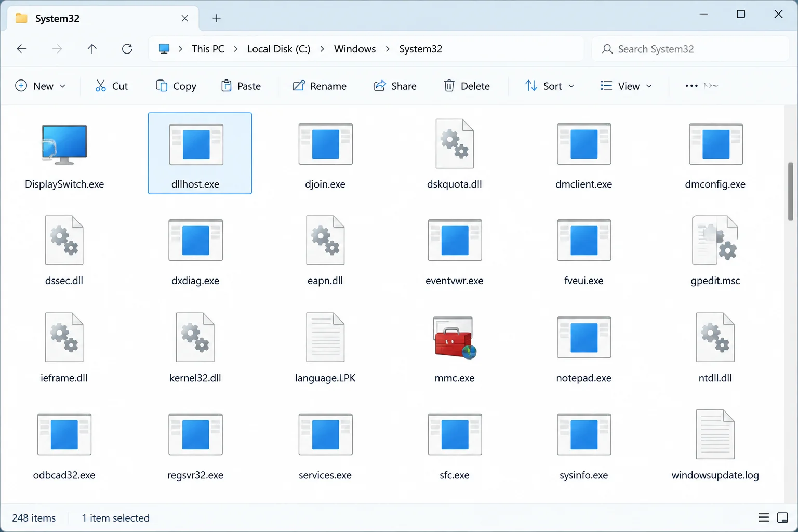The image size is (798, 532).
Task: Click the Cut button
Action: click(x=112, y=86)
